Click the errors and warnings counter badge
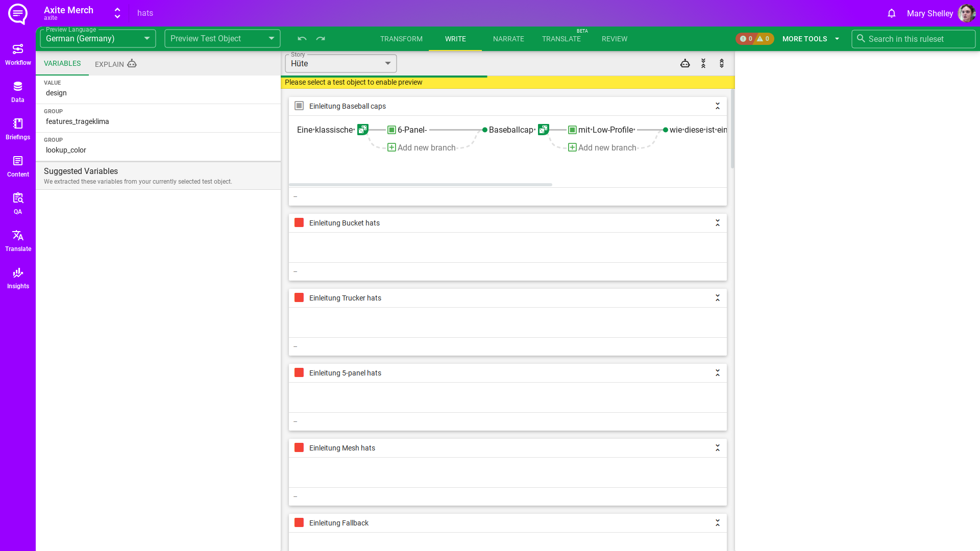 (x=755, y=39)
